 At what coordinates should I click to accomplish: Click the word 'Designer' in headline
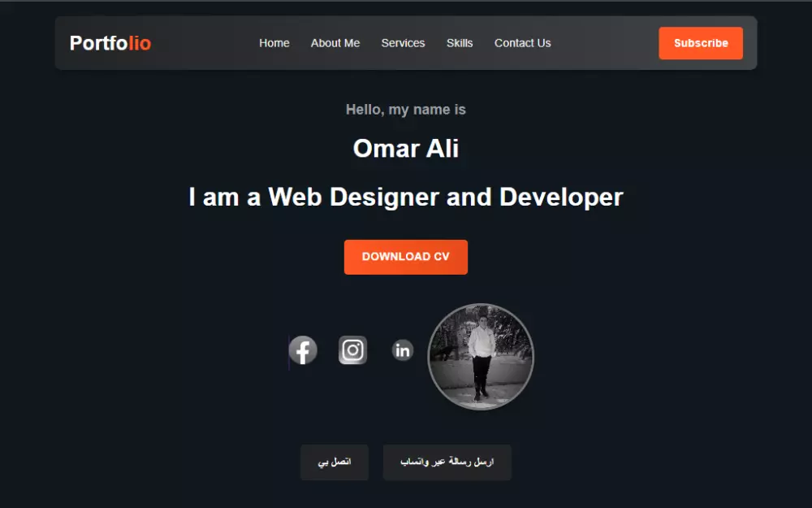tap(384, 198)
